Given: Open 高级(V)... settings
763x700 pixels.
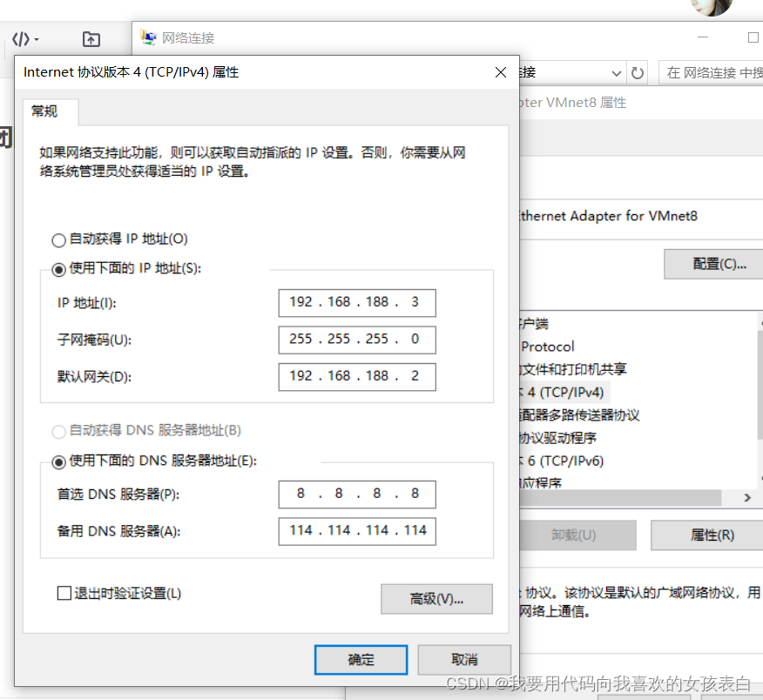Looking at the screenshot, I should click(x=436, y=599).
